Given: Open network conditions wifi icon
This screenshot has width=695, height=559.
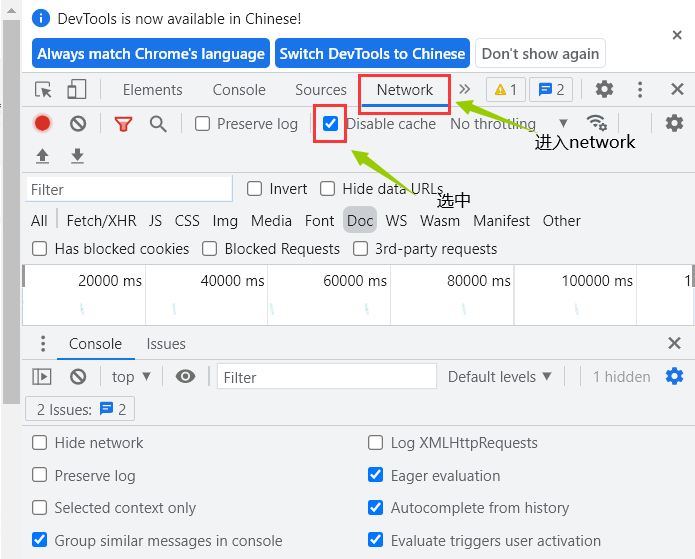Looking at the screenshot, I should tap(596, 123).
